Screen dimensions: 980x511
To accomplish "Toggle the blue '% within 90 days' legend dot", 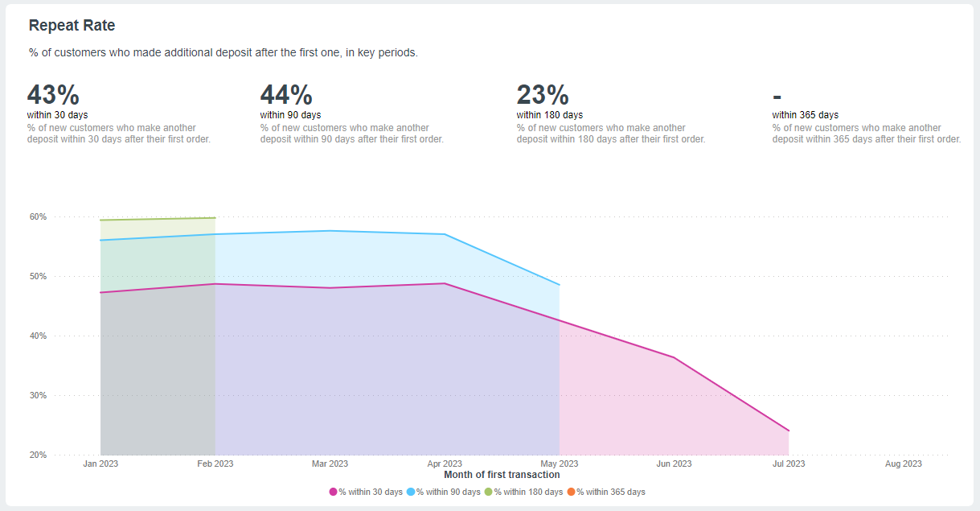I will point(411,492).
